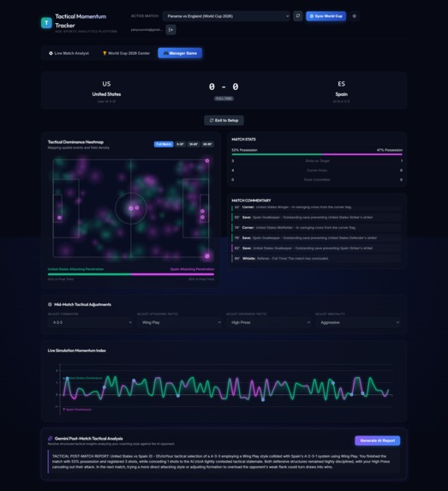Click the Generate AI Report button
Image resolution: width=448 pixels, height=491 pixels.
point(377,440)
